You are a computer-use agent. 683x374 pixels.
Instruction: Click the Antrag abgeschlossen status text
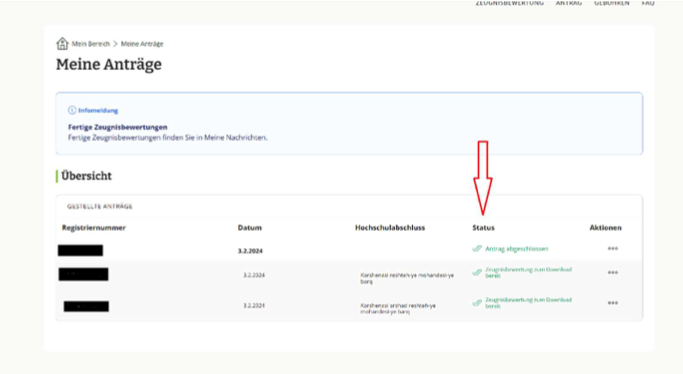coord(517,249)
